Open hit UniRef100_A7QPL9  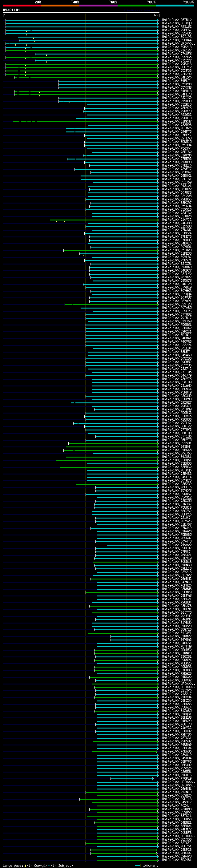[177, 778]
